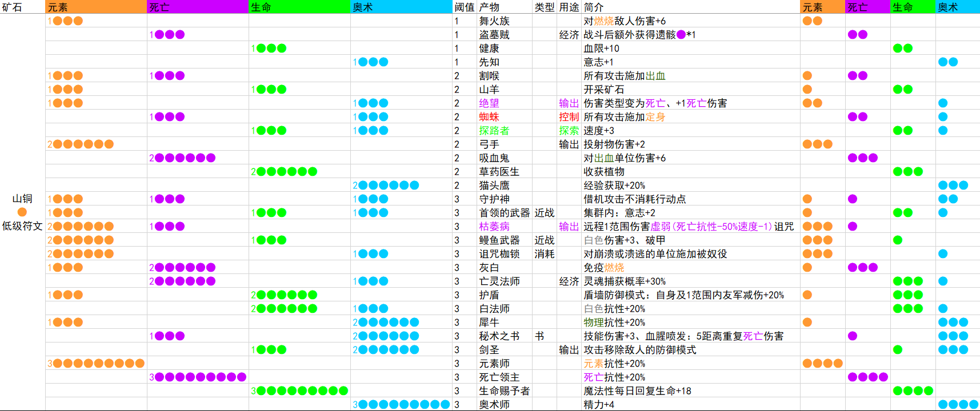The height and width of the screenshot is (411, 980).
Task: Click the orange 元素 header in the left table
Action: point(96,7)
